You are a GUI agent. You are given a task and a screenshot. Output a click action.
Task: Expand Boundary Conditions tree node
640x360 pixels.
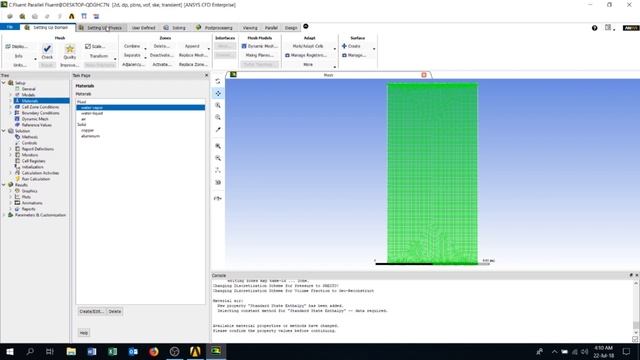click(x=10, y=113)
